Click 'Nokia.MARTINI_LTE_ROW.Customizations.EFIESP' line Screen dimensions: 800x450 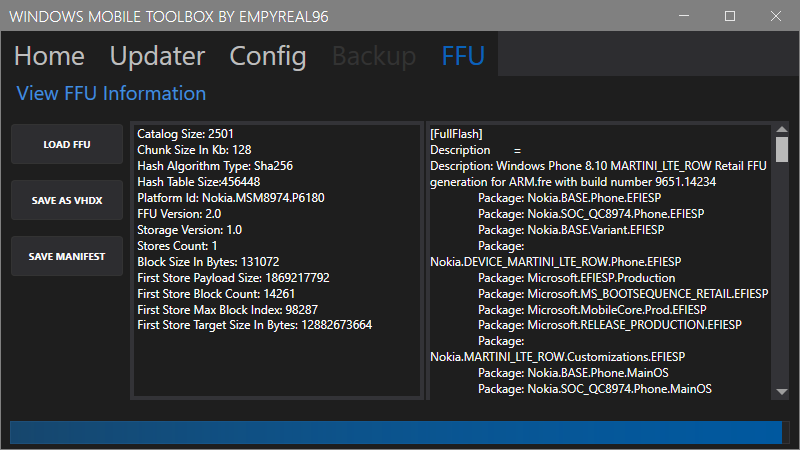558,357
